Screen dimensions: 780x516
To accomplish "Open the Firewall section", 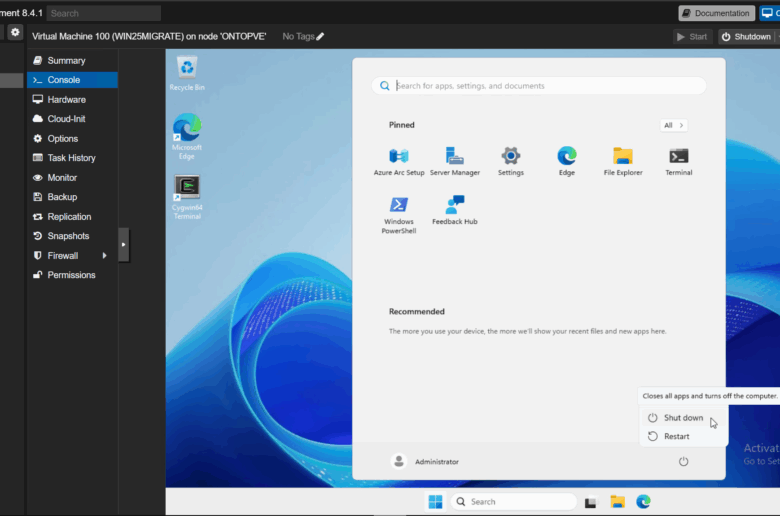I will (63, 255).
